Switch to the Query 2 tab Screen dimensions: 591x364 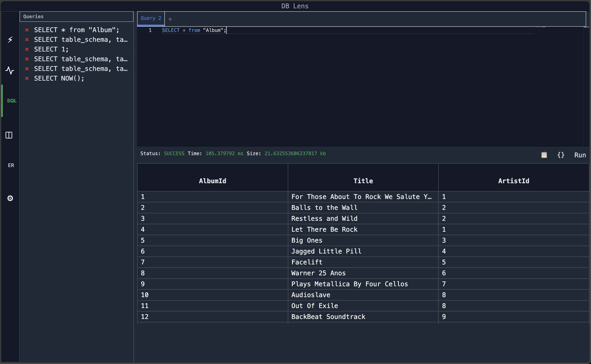click(150, 18)
